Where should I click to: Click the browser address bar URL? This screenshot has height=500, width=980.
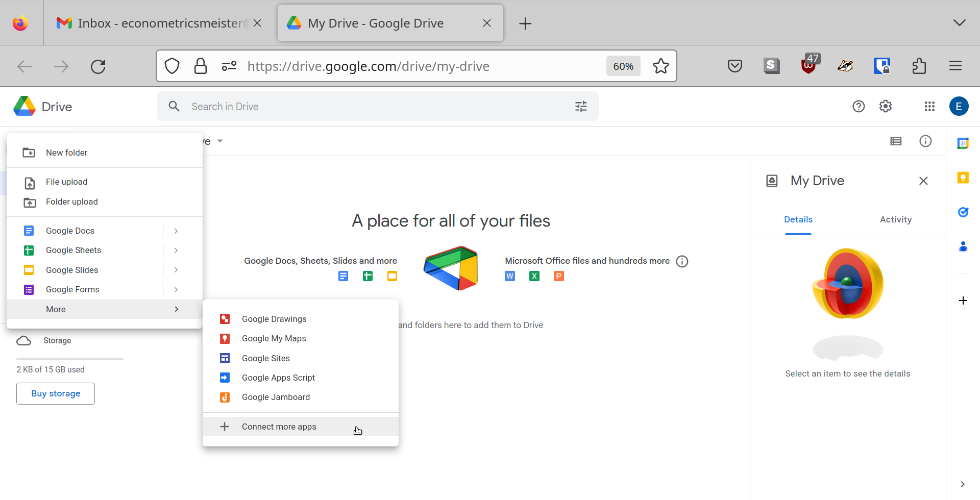(x=369, y=66)
